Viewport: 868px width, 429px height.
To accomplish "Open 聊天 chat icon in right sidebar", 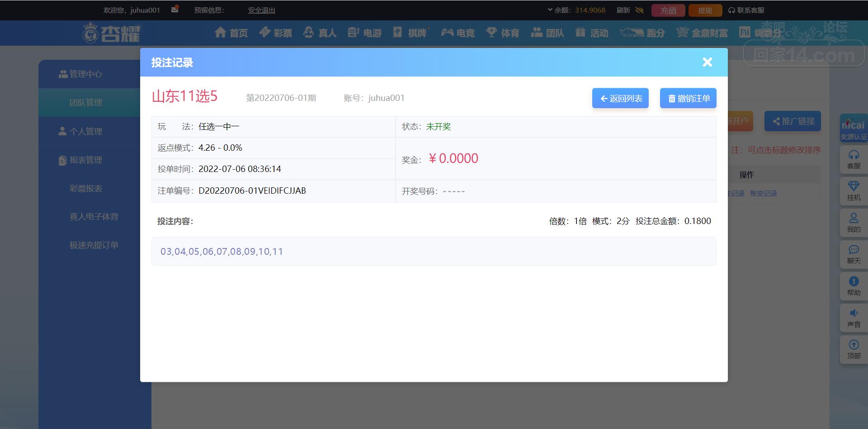I will click(x=854, y=254).
